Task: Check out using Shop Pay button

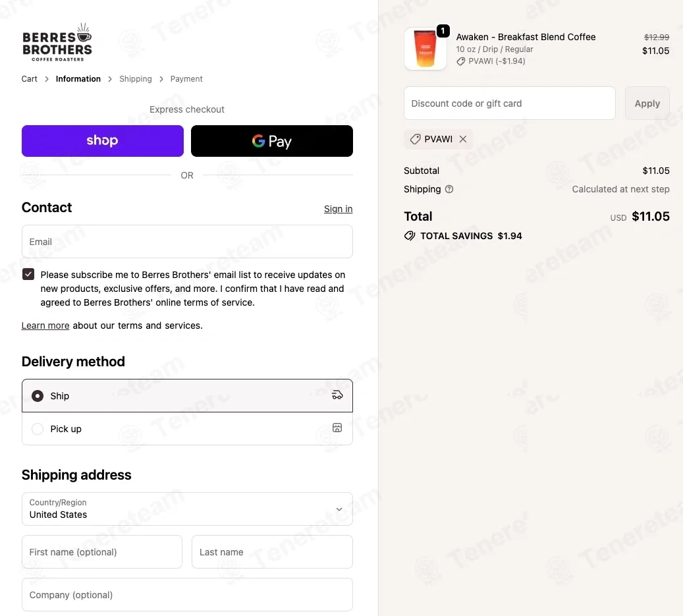Action: [103, 141]
